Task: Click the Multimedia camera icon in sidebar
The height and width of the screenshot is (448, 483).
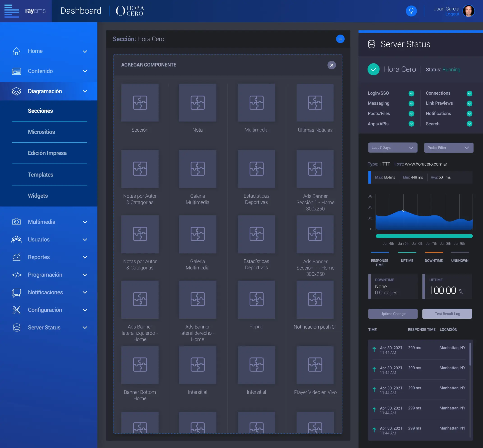Action: [16, 222]
